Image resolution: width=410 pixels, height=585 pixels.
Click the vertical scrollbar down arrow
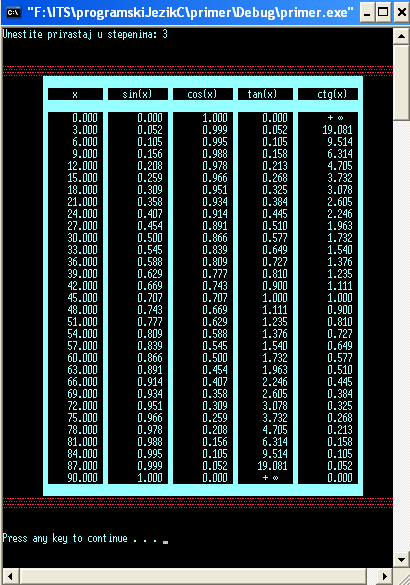(401, 560)
